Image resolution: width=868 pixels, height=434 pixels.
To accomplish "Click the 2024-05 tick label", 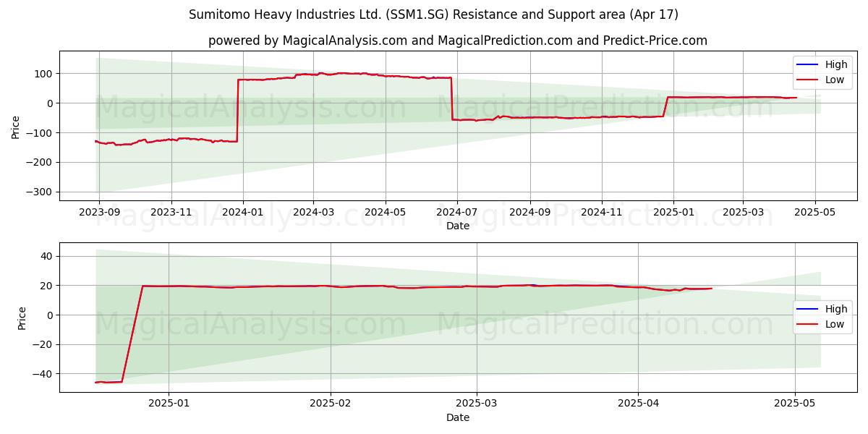I will (386, 213).
